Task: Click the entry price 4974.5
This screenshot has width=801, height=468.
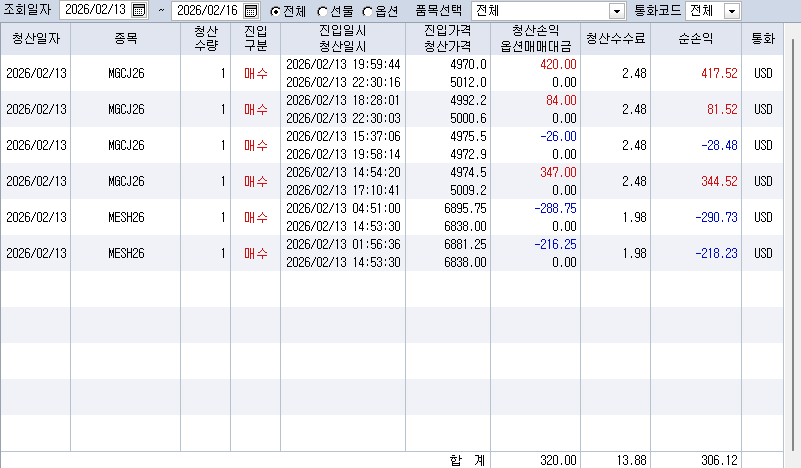Action: coord(468,172)
